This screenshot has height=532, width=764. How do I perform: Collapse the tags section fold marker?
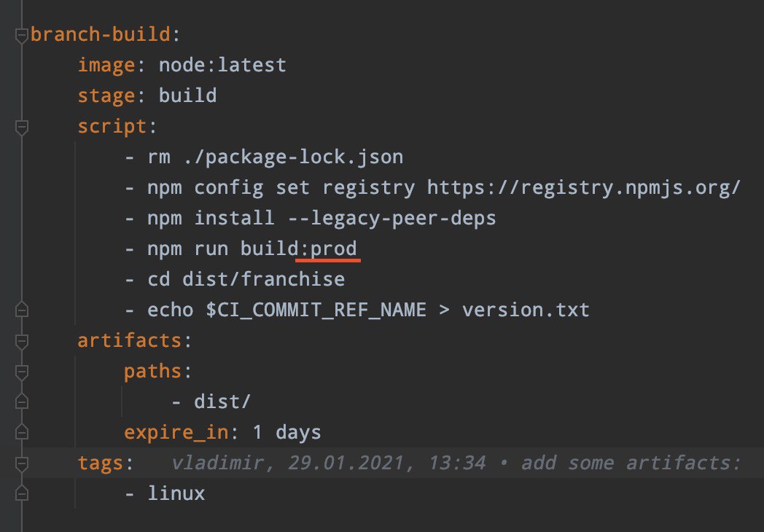click(x=22, y=463)
